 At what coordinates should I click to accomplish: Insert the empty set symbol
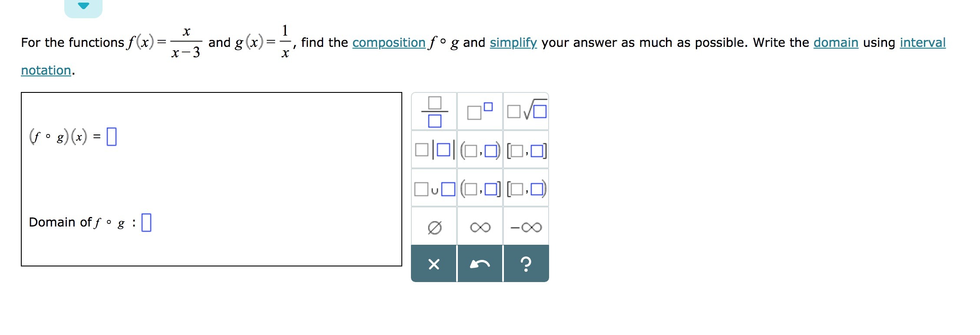(434, 227)
